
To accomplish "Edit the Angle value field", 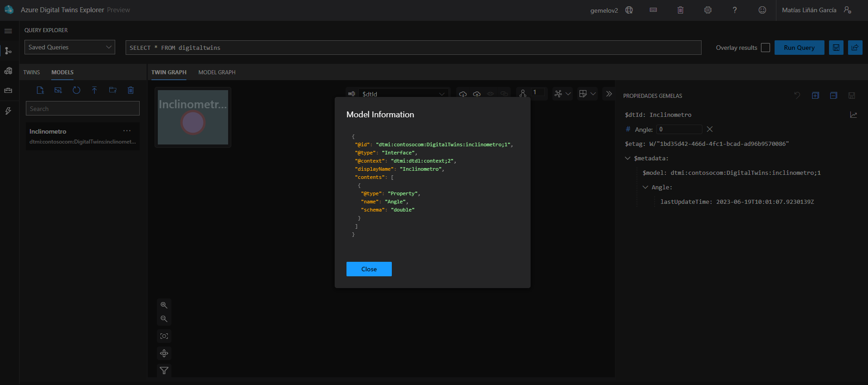I will pos(679,129).
